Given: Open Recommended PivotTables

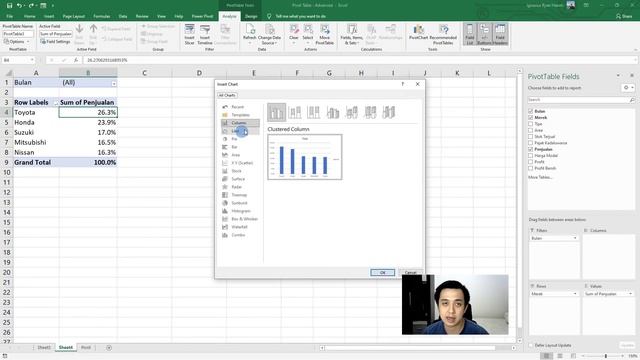Looking at the screenshot, I should pos(443,34).
